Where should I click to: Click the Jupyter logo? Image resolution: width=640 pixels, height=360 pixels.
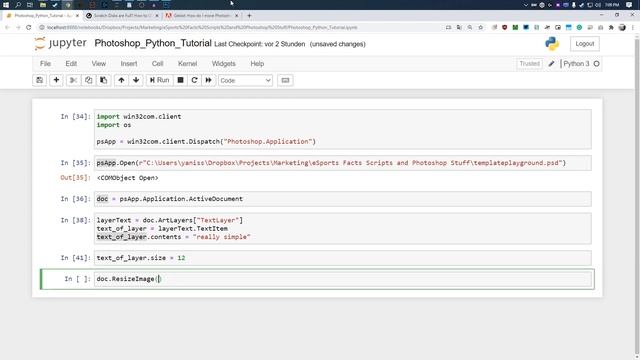60,43
